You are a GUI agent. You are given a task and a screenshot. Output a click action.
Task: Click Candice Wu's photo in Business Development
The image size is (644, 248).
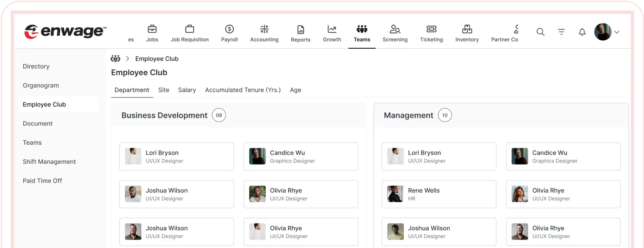click(x=257, y=157)
